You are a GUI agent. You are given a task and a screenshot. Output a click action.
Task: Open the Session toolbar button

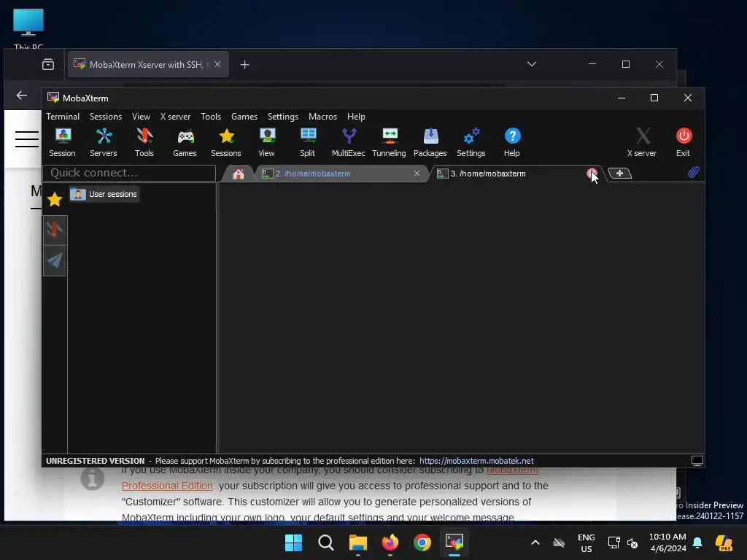click(x=63, y=142)
